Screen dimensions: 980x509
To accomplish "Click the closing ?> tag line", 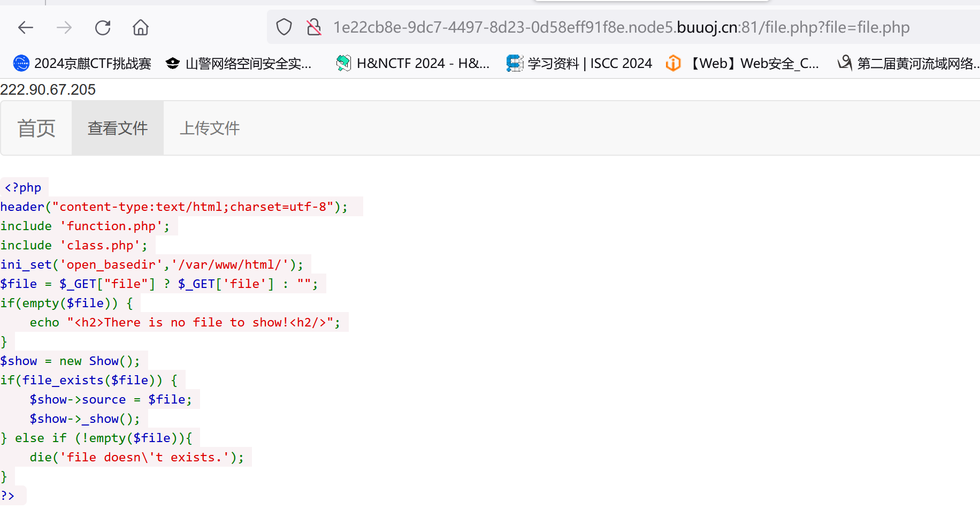I will [8, 496].
